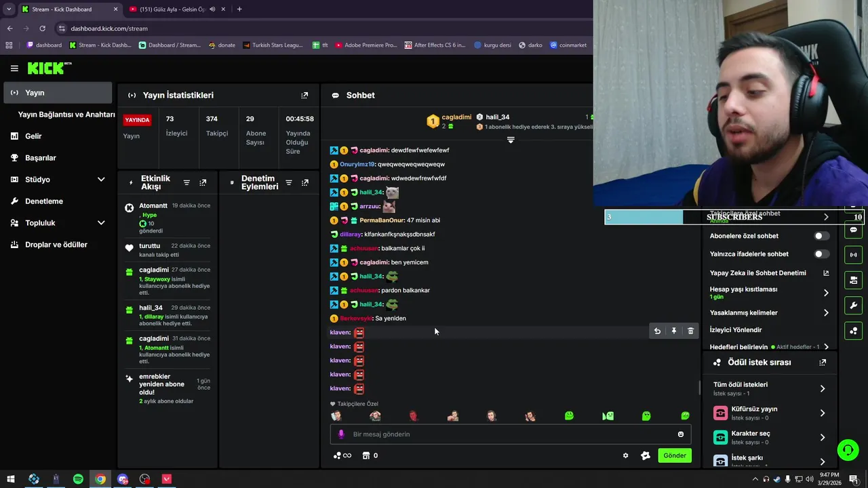Open the broadcast signal sidebar widget icon
This screenshot has height=488, width=868.
coord(853,255)
